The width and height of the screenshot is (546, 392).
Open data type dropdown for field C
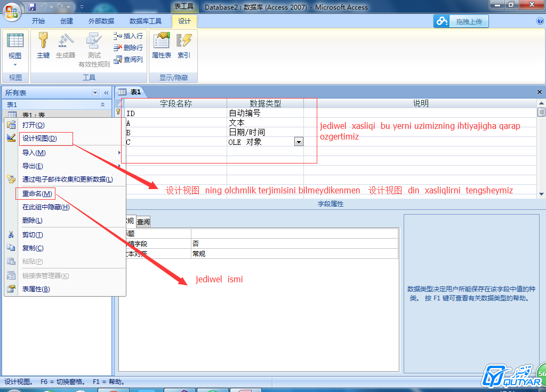click(x=299, y=142)
